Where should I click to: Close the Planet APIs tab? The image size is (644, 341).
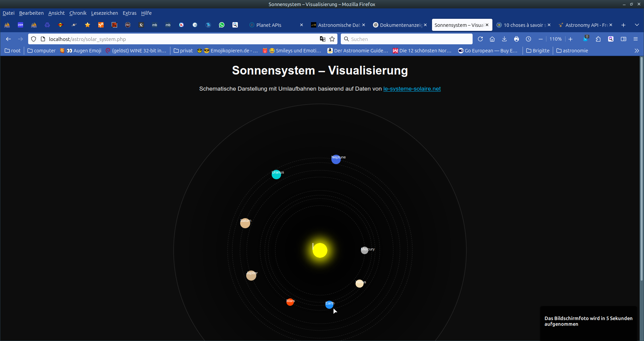tap(302, 25)
